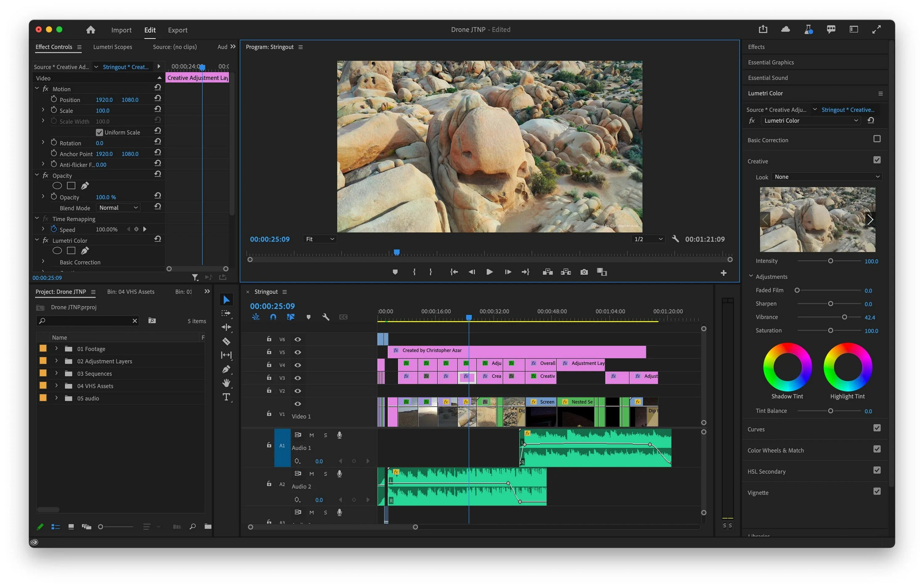
Task: Mute Audio 1 track with M button
Action: [311, 435]
